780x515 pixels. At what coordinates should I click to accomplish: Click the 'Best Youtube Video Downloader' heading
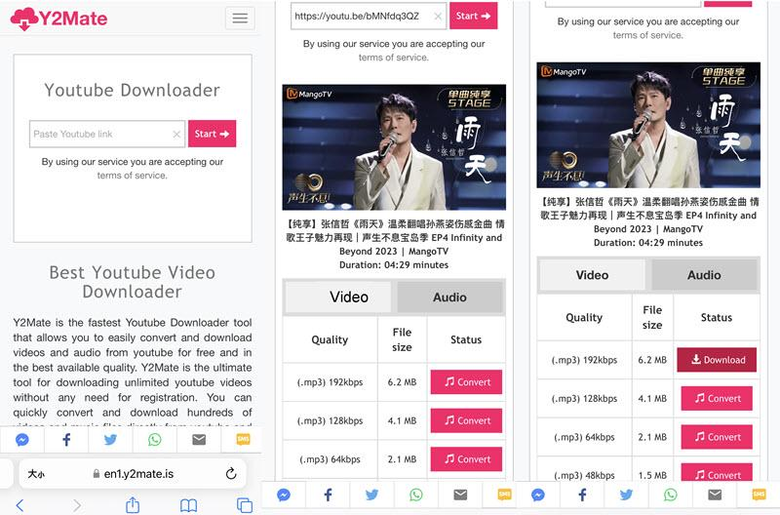pyautogui.click(x=132, y=282)
